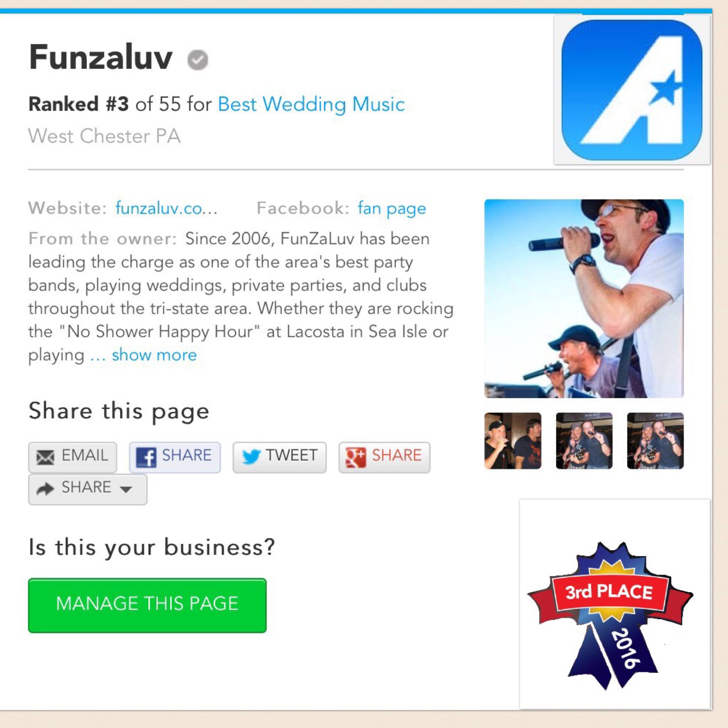Expand the description with show more

[x=154, y=354]
